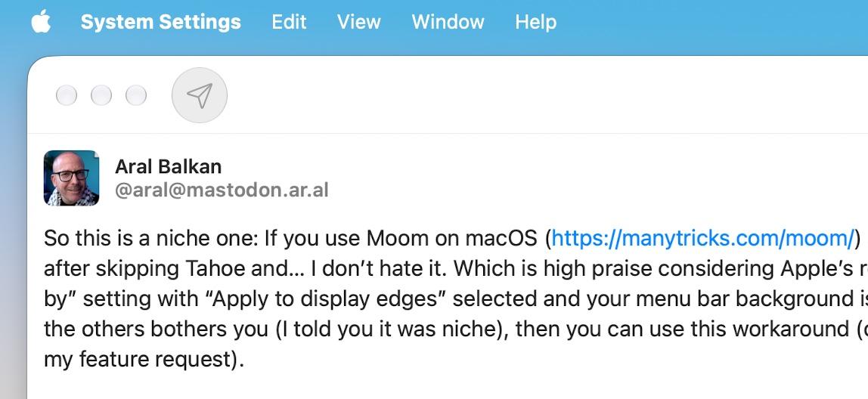Image resolution: width=868 pixels, height=399 pixels.
Task: Open the Help menu
Action: point(535,22)
